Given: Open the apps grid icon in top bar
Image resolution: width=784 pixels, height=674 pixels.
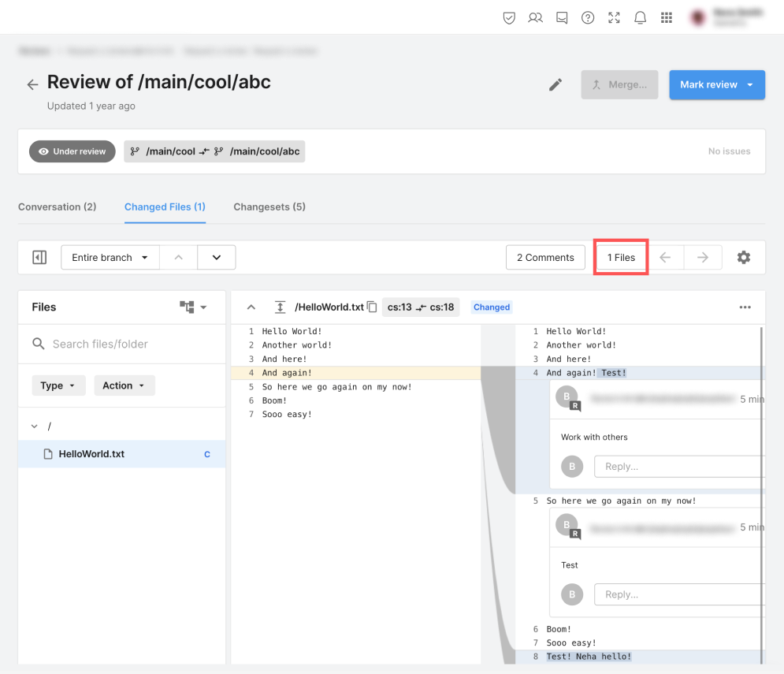Looking at the screenshot, I should [x=667, y=17].
